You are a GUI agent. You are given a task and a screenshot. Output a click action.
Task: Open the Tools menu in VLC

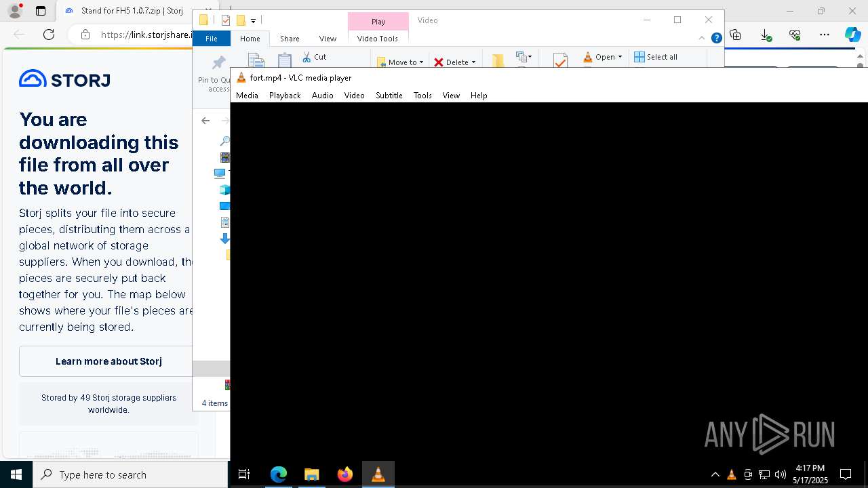click(x=422, y=96)
